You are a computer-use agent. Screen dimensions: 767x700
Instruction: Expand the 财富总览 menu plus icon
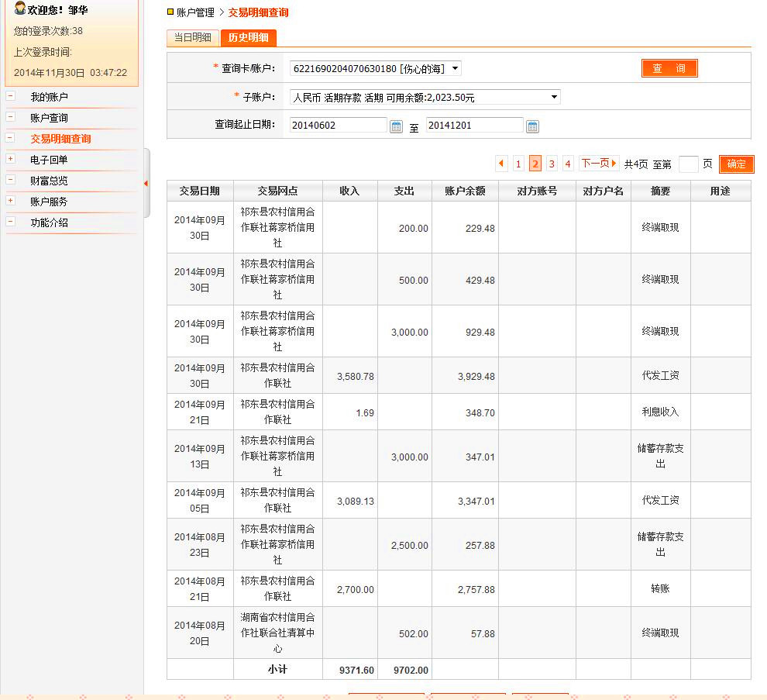tap(11, 180)
